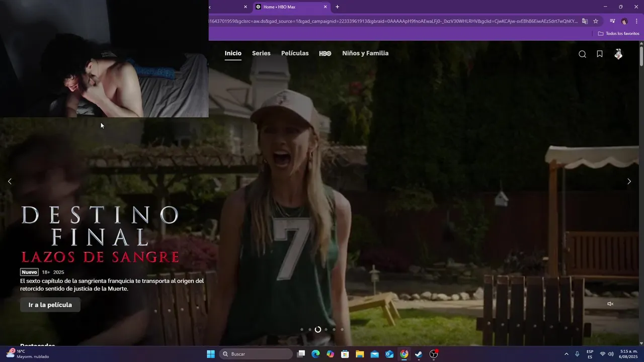644x362 pixels.
Task: Close the partially hidden left tab
Action: click(x=246, y=7)
